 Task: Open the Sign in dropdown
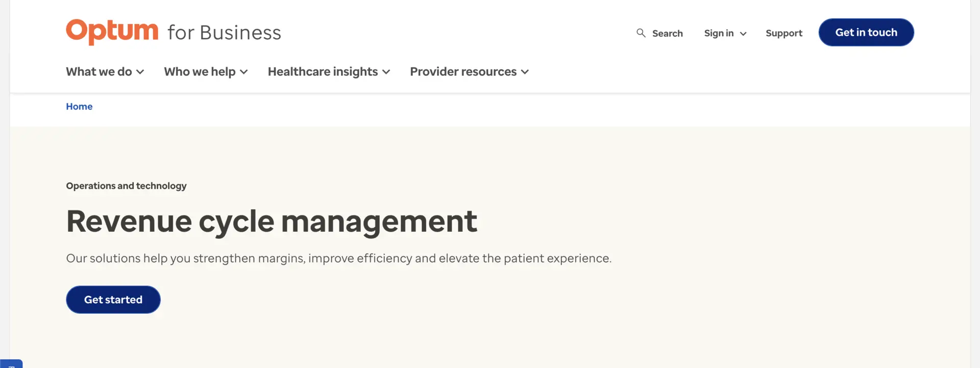(x=719, y=33)
